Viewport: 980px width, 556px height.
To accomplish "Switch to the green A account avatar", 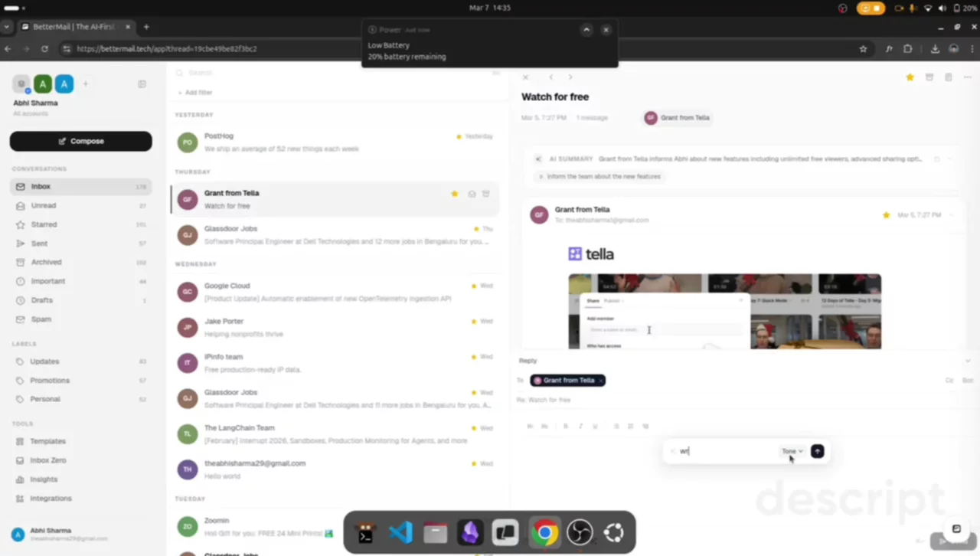I will click(x=43, y=84).
